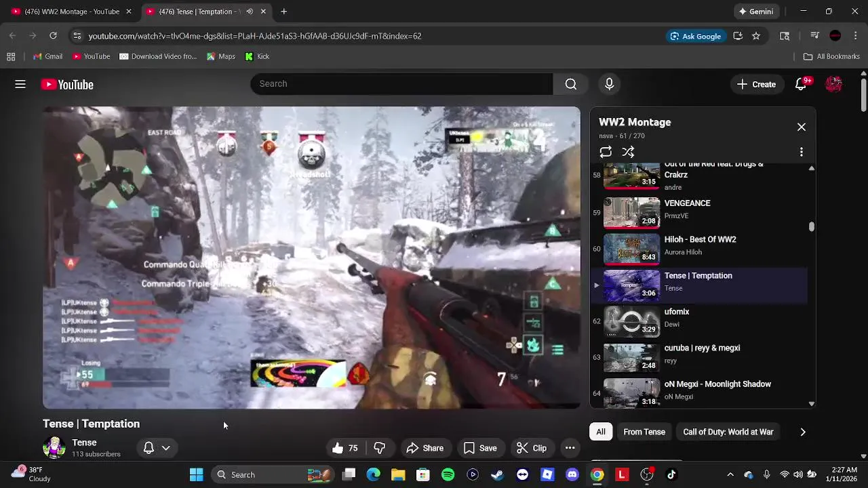868x488 pixels.
Task: Open Discord from taskbar
Action: [572, 474]
